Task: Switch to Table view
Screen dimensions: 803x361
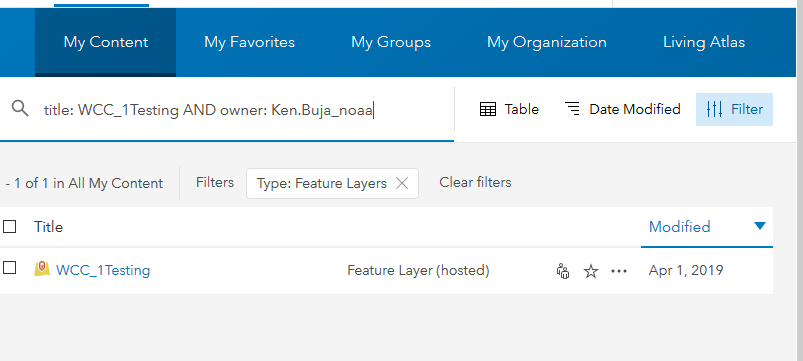Action: [x=509, y=109]
